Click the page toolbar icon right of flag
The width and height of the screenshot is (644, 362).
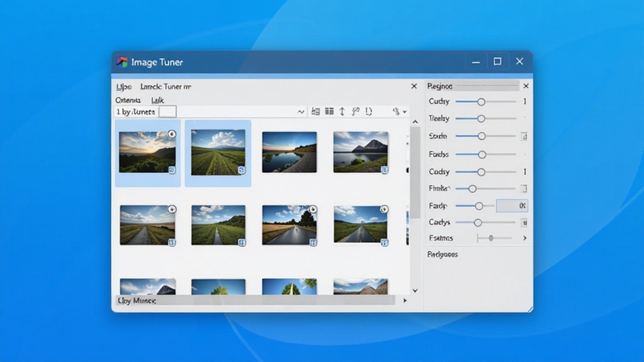coord(369,111)
